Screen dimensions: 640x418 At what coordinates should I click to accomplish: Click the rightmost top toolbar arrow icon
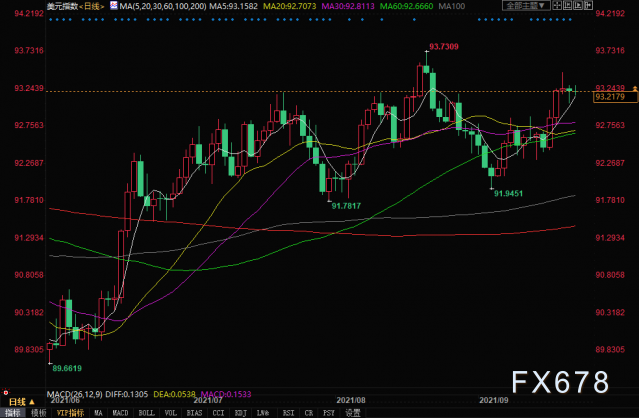588,5
